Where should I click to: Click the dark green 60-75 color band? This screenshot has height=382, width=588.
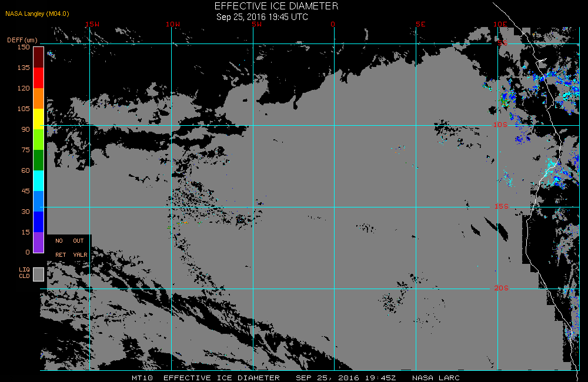(x=39, y=160)
